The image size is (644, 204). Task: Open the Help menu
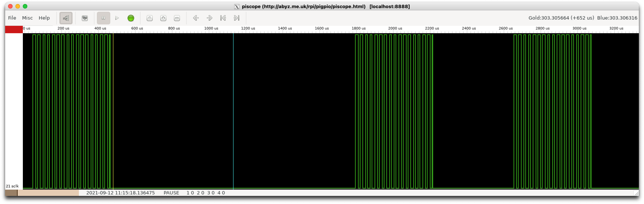pyautogui.click(x=44, y=18)
